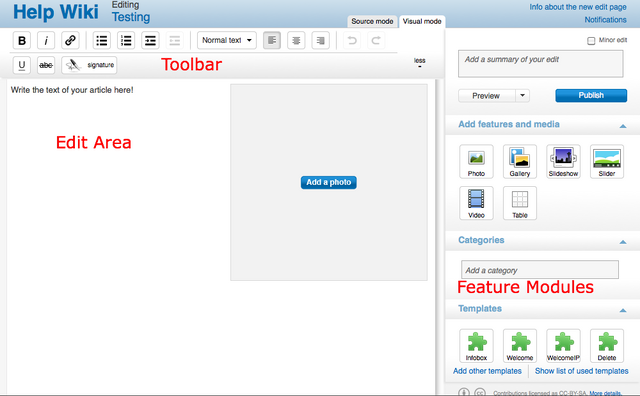Viewport: 640px width, 396px height.
Task: Open the Normal text format dropdown
Action: point(227,40)
